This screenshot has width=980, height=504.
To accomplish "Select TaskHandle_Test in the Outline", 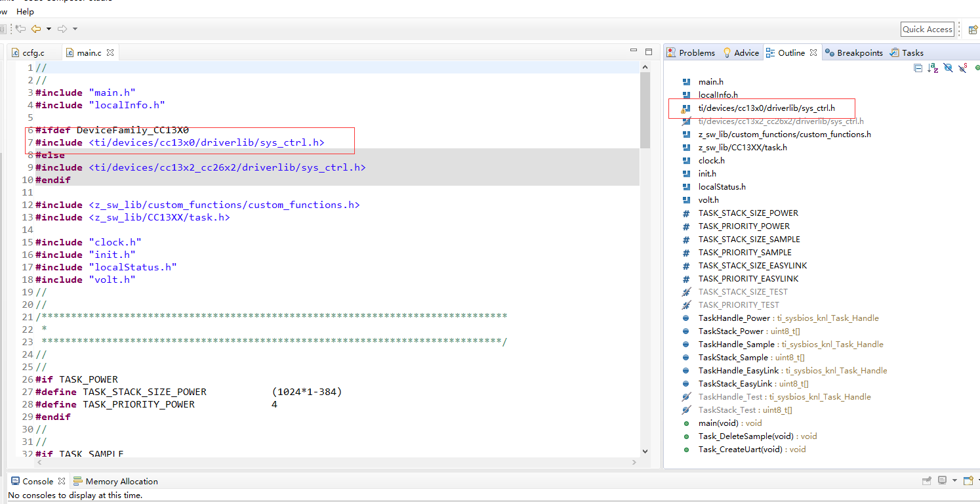I will 785,397.
